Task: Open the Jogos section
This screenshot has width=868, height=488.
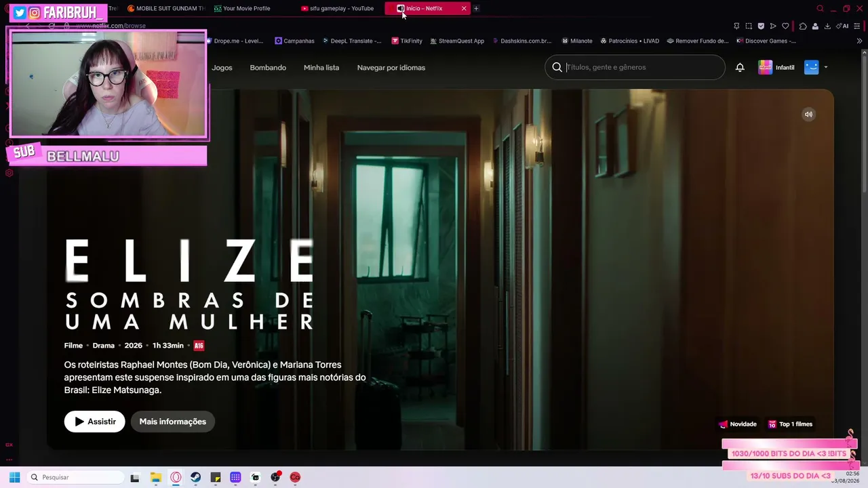Action: click(222, 68)
